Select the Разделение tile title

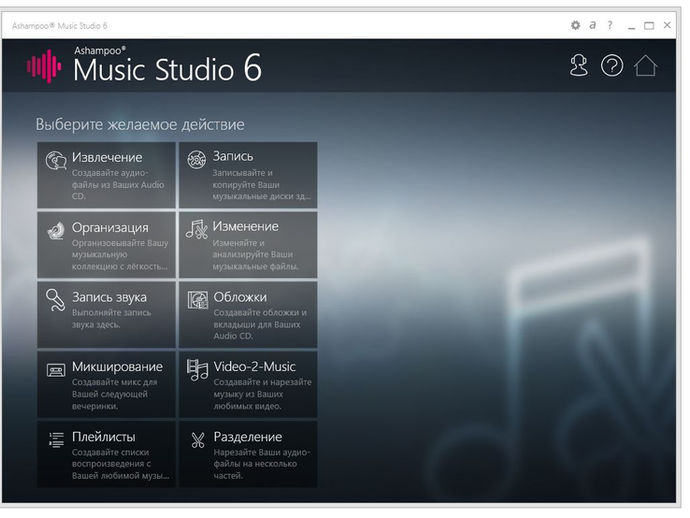pyautogui.click(x=248, y=437)
